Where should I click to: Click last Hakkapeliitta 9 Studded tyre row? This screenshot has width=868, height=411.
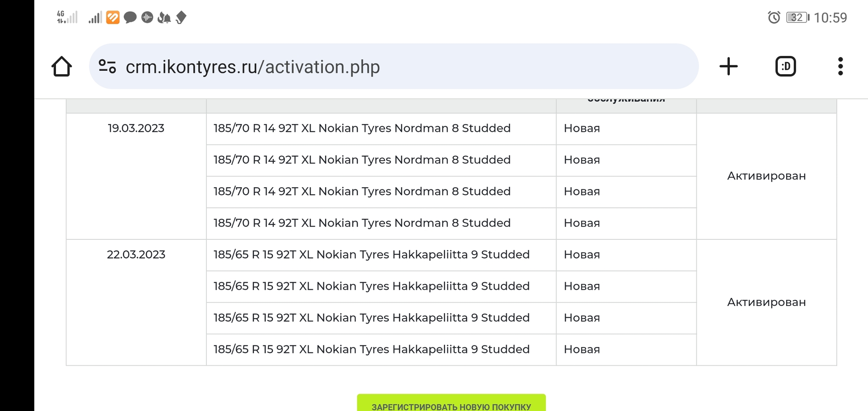click(x=371, y=350)
